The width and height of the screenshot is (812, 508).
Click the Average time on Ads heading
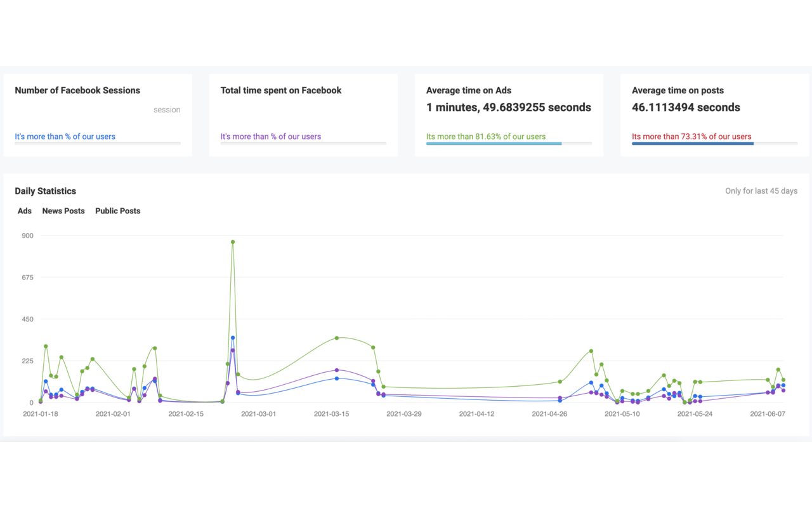coord(469,91)
